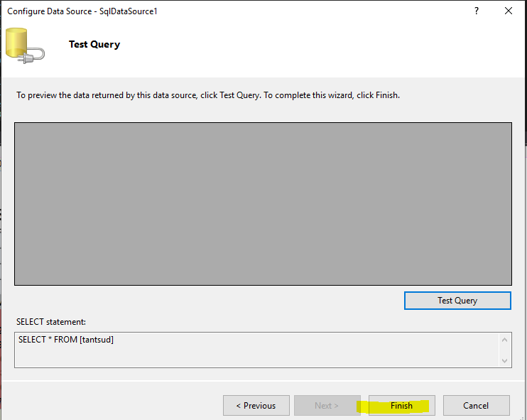Click the "SELECT statement:" label

click(x=50, y=322)
